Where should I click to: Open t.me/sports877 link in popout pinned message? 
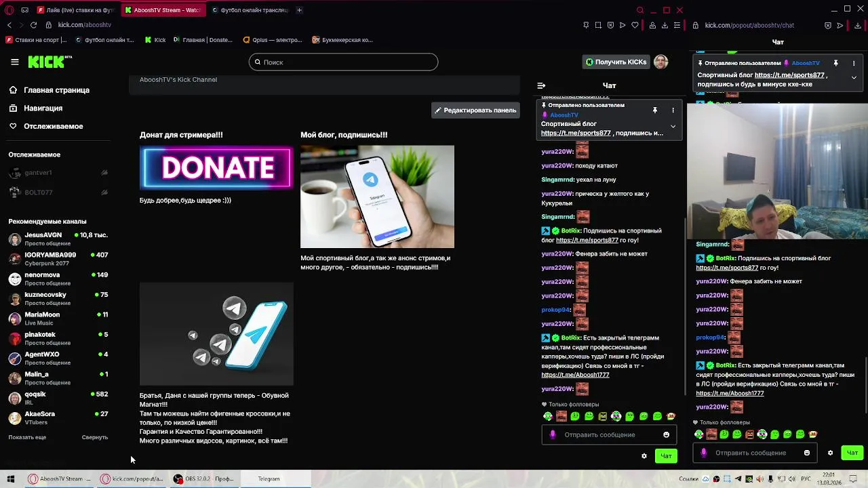(789, 75)
